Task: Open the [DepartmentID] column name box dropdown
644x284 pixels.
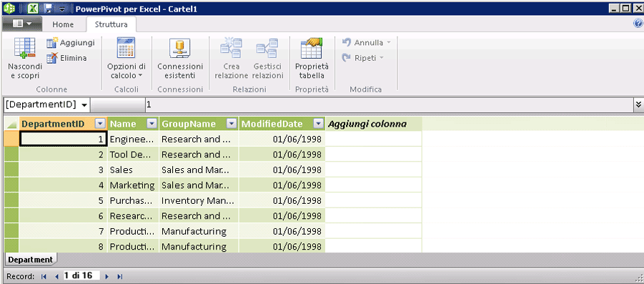Action: (x=84, y=105)
